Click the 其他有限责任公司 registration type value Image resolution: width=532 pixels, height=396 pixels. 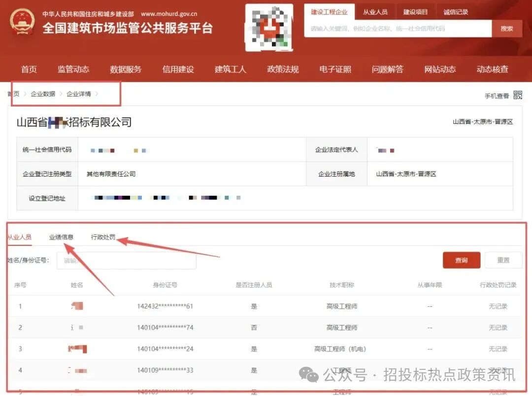[x=111, y=174]
